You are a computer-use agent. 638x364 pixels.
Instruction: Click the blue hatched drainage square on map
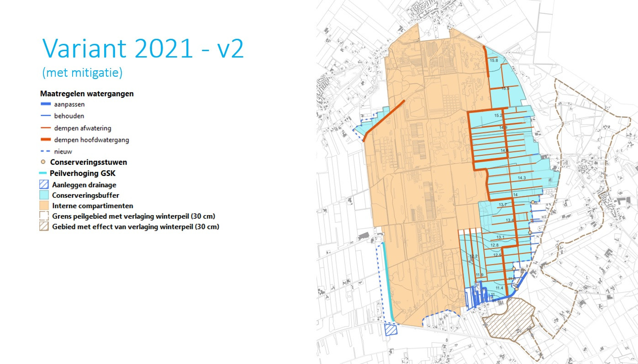(x=391, y=330)
